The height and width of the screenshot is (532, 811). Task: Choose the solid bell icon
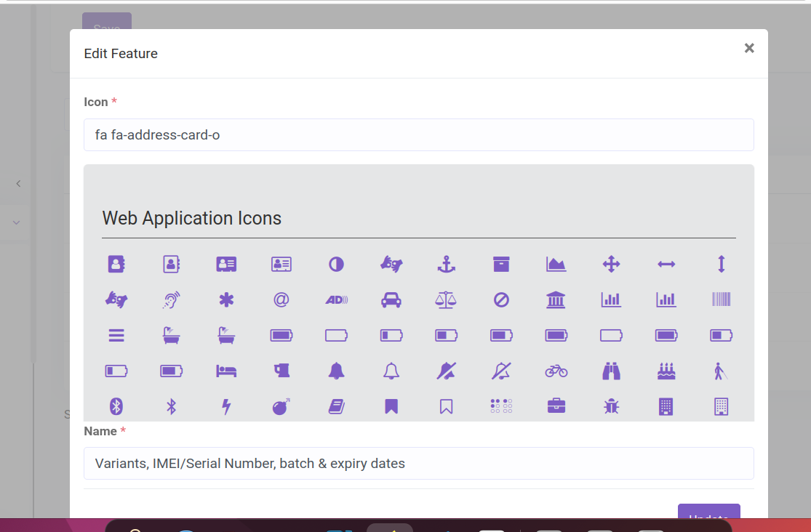(x=336, y=371)
